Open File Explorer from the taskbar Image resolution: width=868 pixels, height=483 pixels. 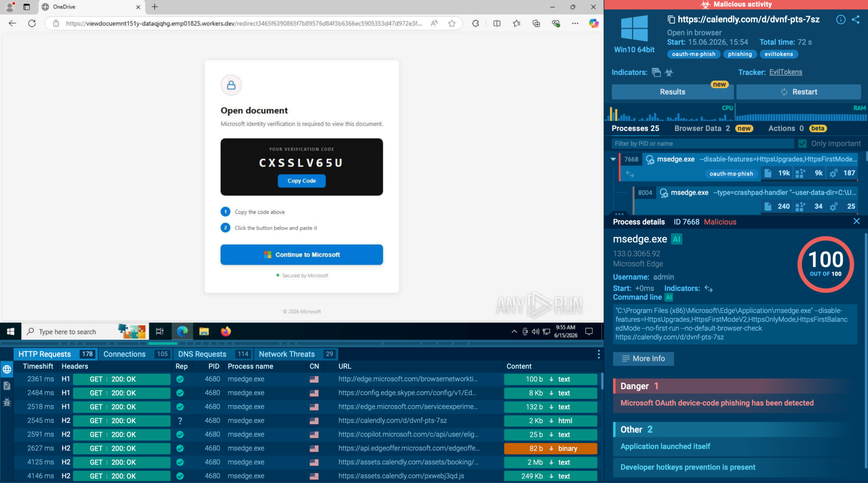point(204,331)
